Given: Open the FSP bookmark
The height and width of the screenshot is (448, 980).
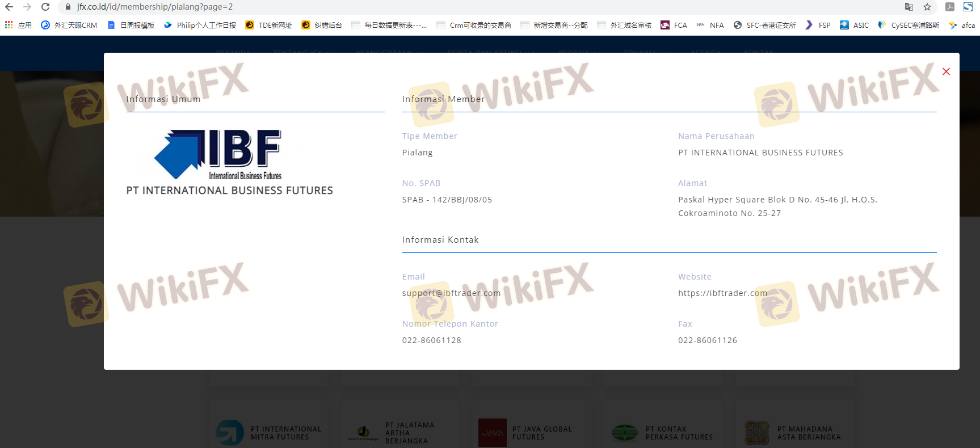Looking at the screenshot, I should click(x=818, y=25).
